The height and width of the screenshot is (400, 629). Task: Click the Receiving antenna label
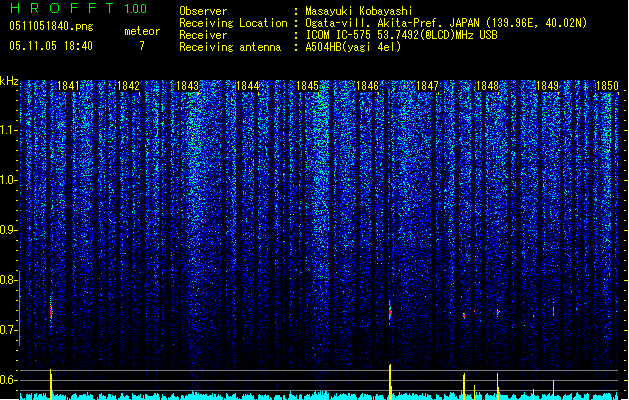pos(230,47)
